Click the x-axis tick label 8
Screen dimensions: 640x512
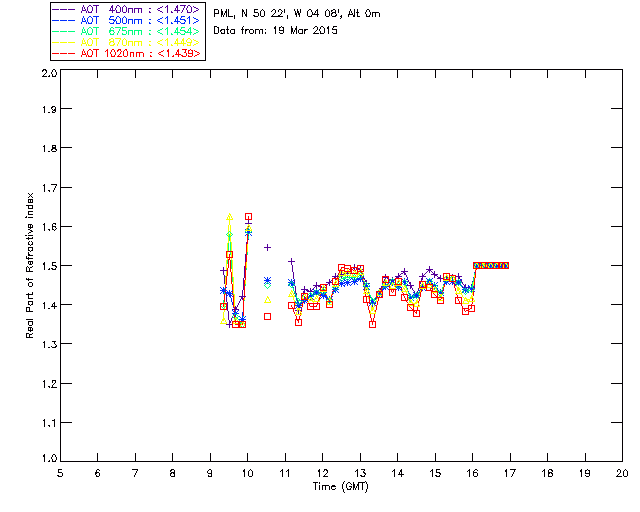[173, 473]
